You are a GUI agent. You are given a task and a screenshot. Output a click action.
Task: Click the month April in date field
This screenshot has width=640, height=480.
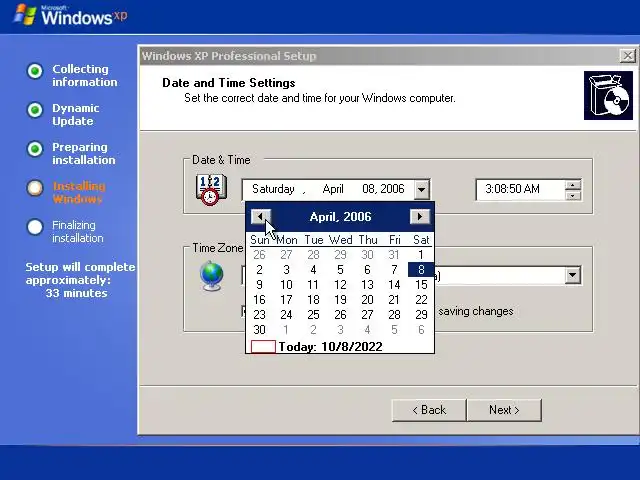333,189
